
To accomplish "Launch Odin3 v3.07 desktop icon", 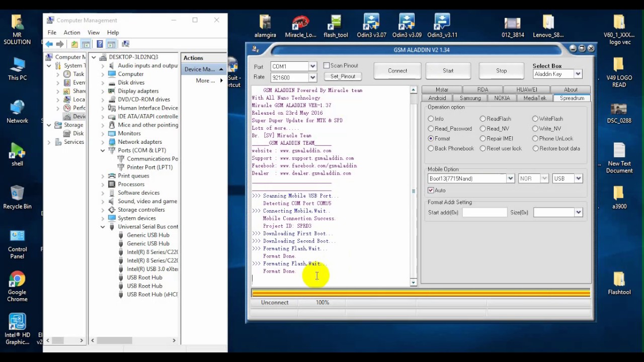I will coord(371,26).
